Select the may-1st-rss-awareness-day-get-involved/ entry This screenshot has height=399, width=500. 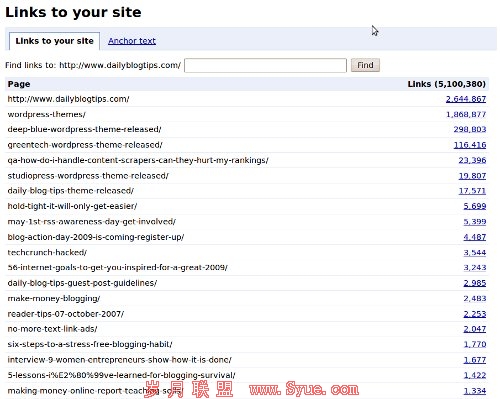(92, 222)
